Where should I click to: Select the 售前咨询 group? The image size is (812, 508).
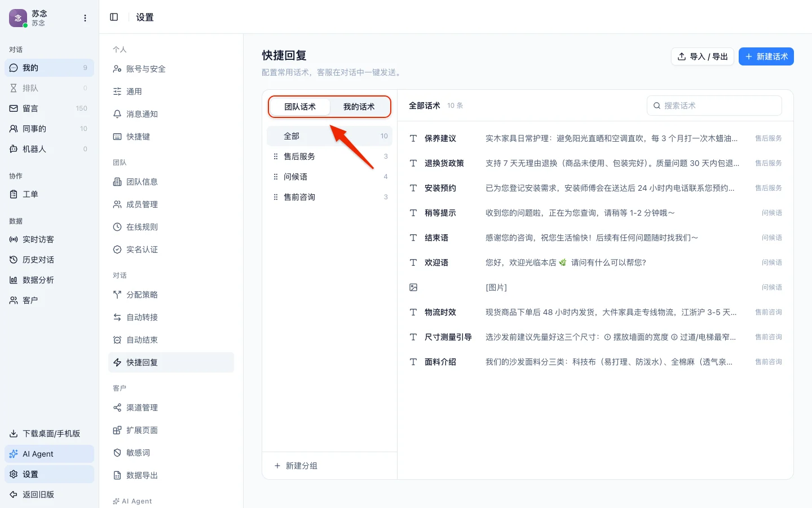click(x=329, y=197)
